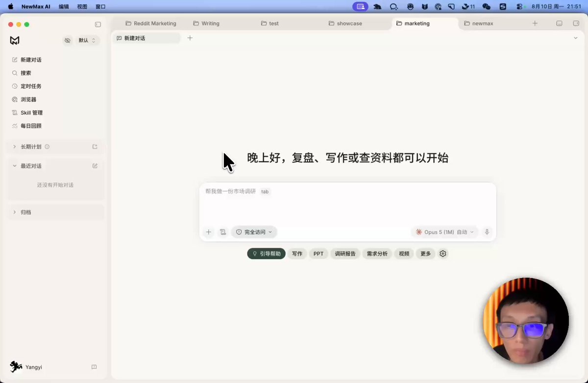
Task: Open the Opus 5 (1M) model selector
Action: [445, 232]
